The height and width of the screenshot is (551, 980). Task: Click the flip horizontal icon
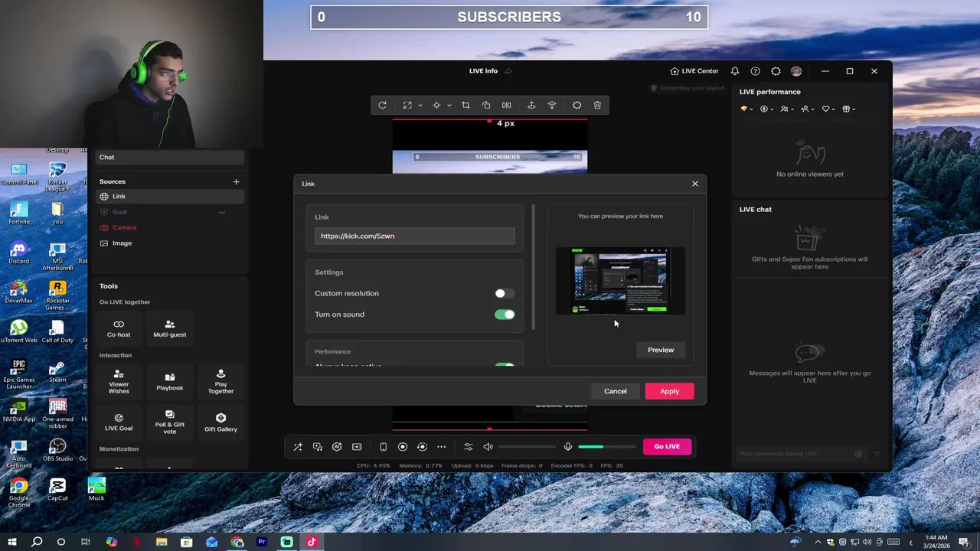506,105
